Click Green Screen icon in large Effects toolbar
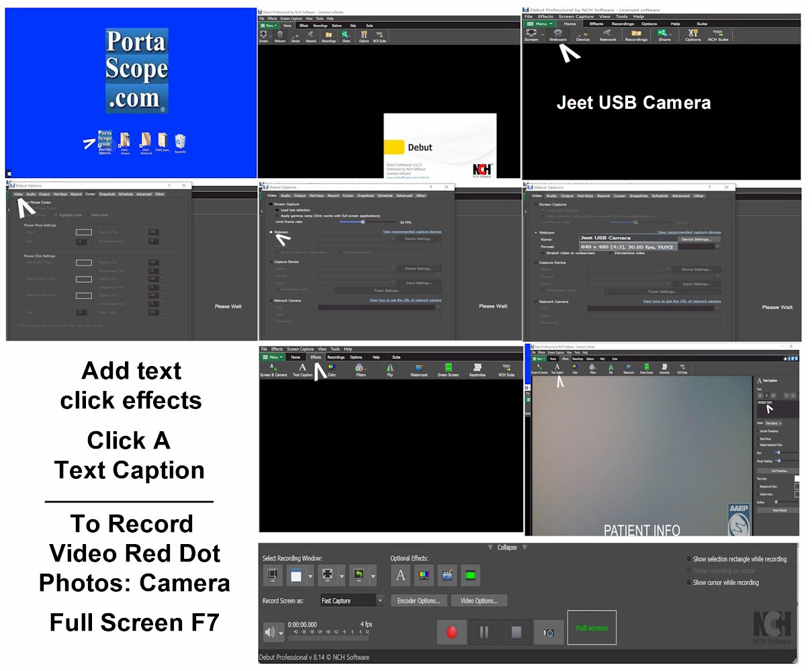 pos(448,369)
